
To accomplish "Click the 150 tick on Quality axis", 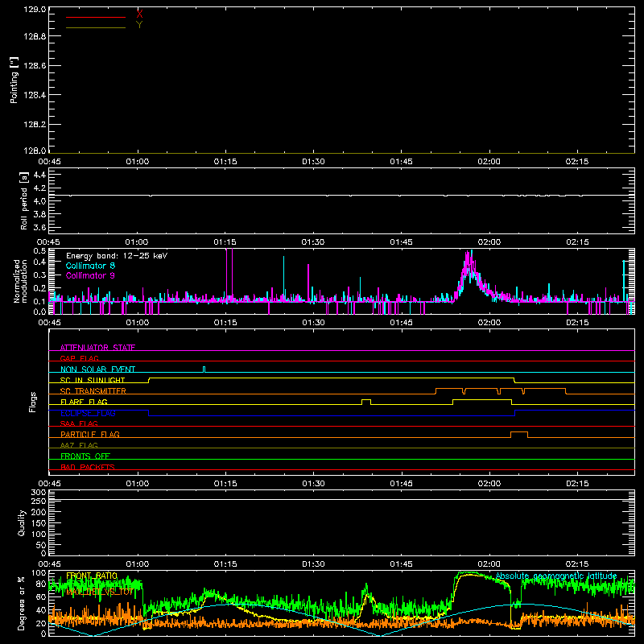I will pyautogui.click(x=39, y=523).
